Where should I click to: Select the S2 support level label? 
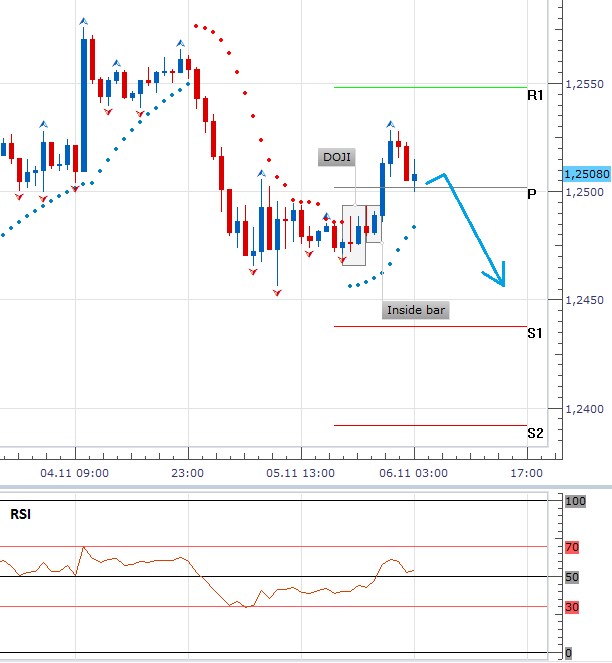[x=535, y=433]
